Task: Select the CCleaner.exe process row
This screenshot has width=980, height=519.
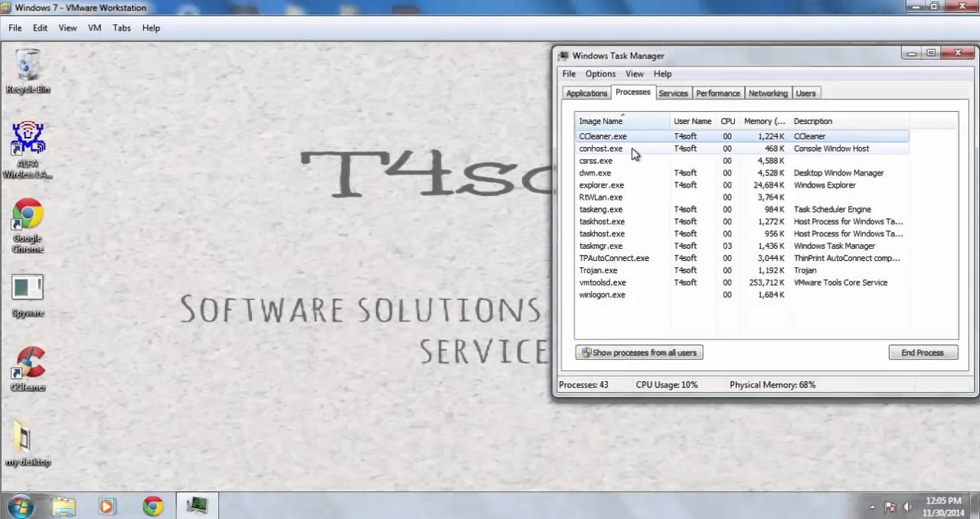Action: [742, 136]
